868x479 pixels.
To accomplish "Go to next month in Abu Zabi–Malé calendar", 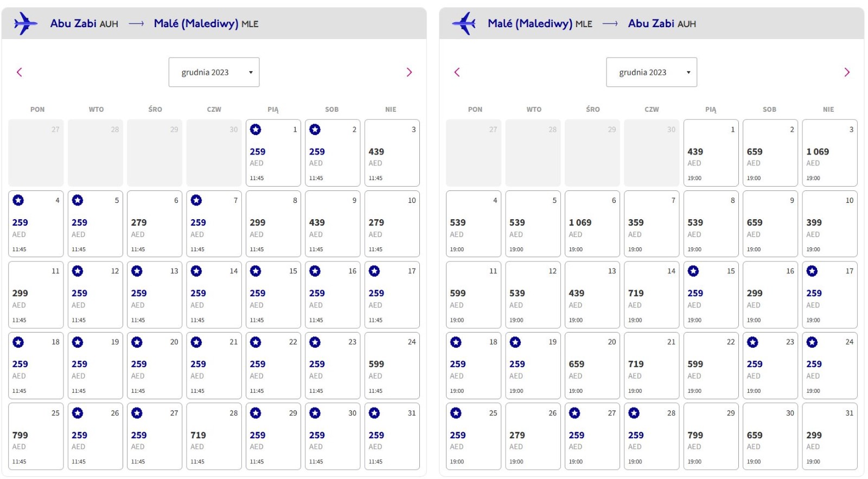I will coord(409,72).
